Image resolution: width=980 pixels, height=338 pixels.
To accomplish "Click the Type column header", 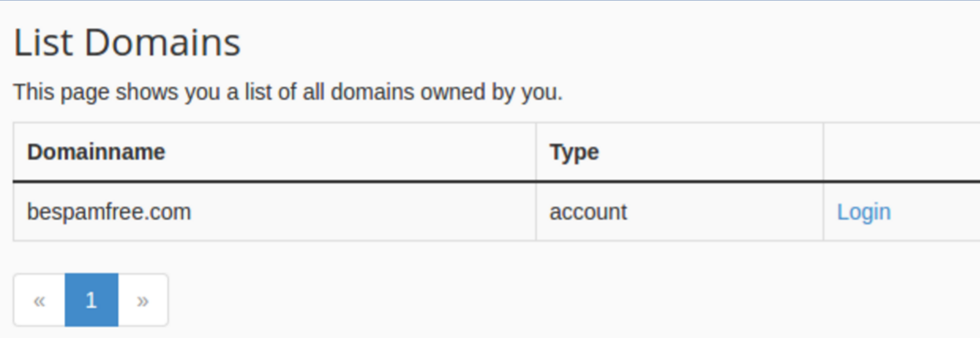I will [x=574, y=152].
